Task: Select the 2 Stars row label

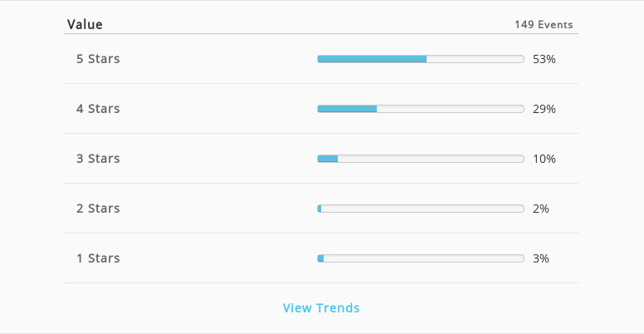Action: (98, 209)
